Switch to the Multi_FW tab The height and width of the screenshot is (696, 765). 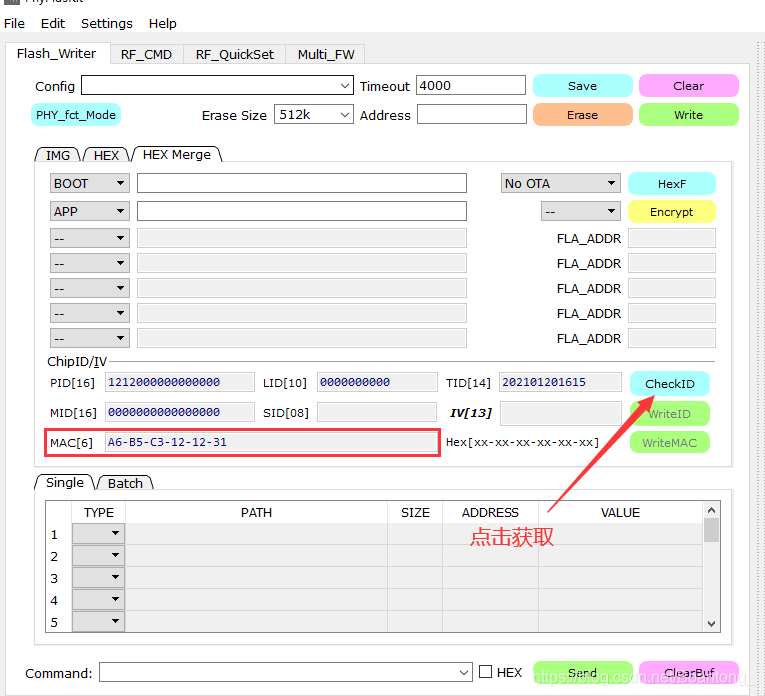(x=326, y=54)
